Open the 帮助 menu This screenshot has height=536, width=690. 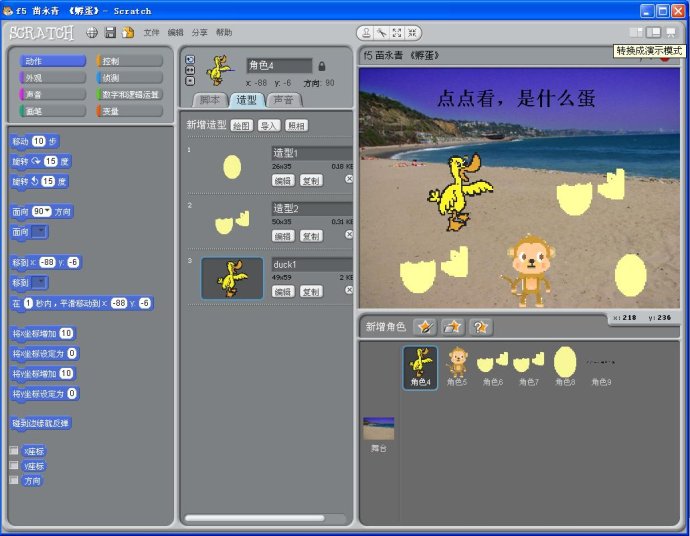coord(224,33)
